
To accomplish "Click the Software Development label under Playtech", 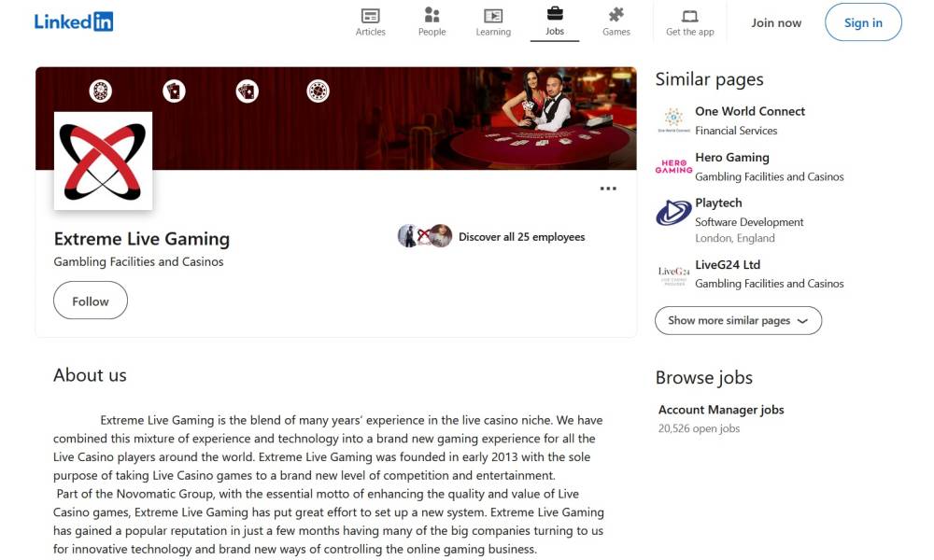I will 749,222.
